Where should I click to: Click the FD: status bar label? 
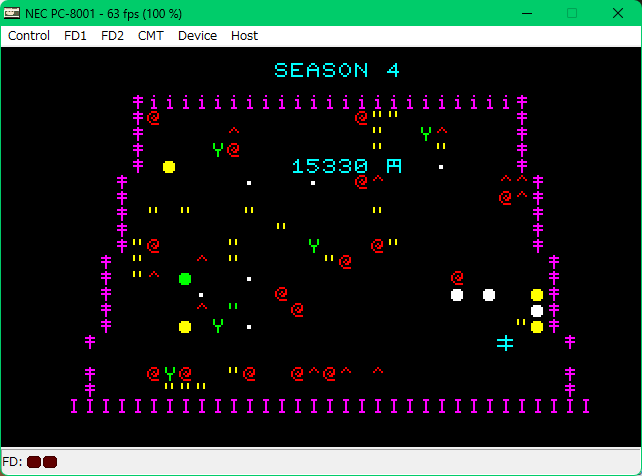pos(12,462)
